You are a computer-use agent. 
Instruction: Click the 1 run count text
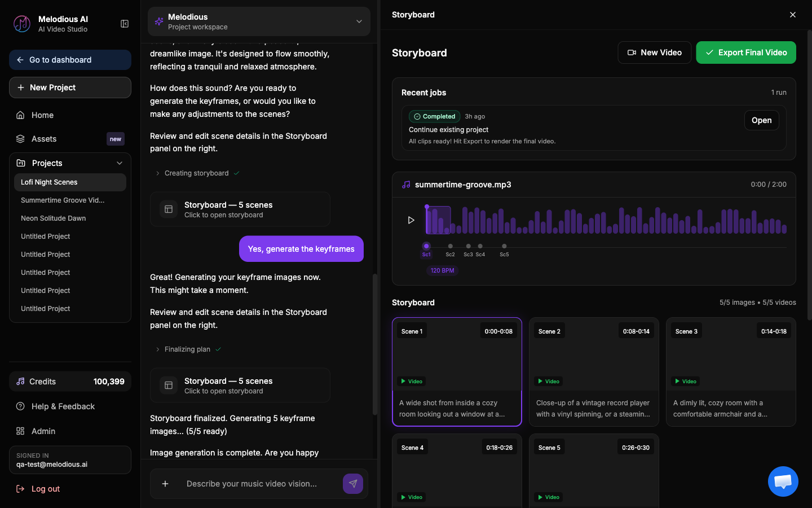(779, 93)
